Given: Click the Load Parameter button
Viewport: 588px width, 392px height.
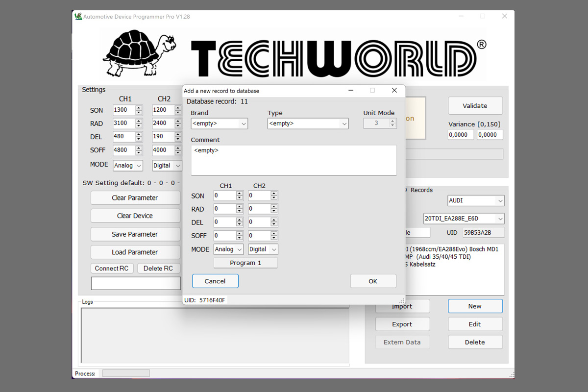Looking at the screenshot, I should 135,252.
